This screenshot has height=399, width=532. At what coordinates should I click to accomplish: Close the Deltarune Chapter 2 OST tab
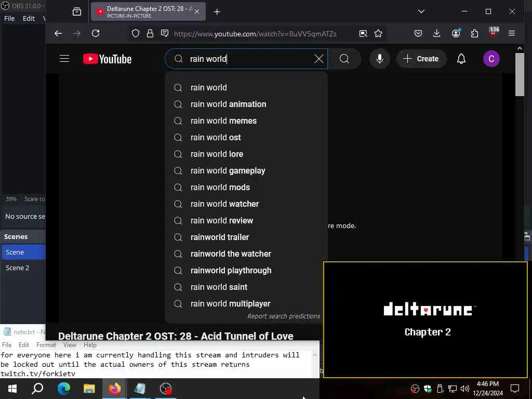click(x=197, y=11)
